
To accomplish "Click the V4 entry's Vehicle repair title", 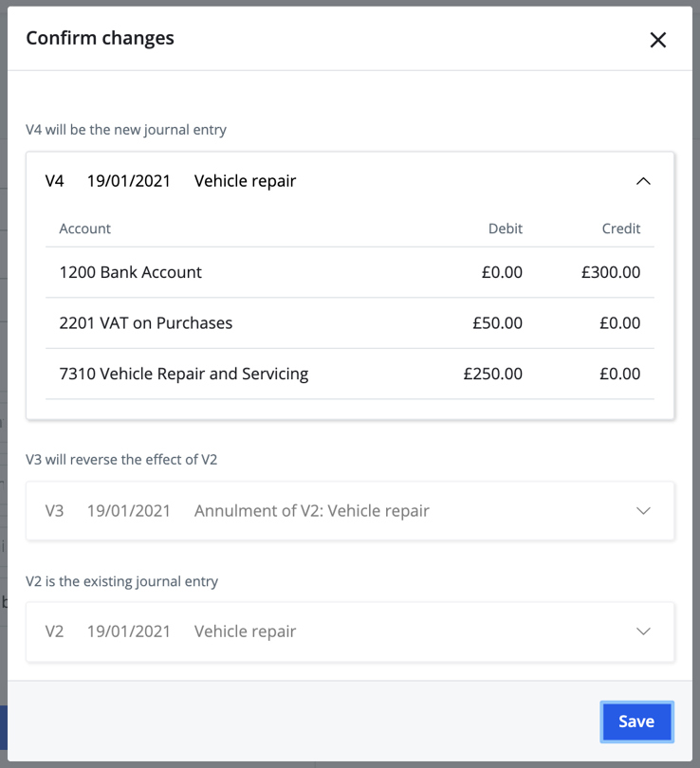I will point(245,181).
